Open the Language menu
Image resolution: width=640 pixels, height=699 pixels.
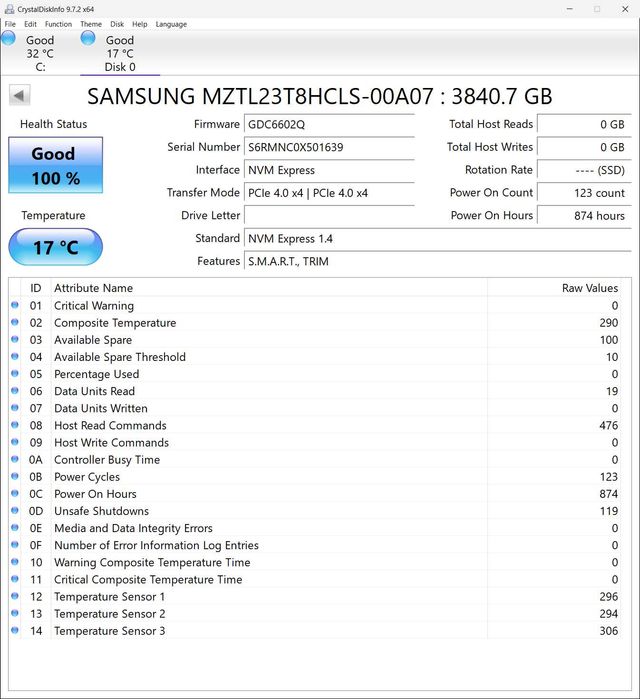(171, 24)
